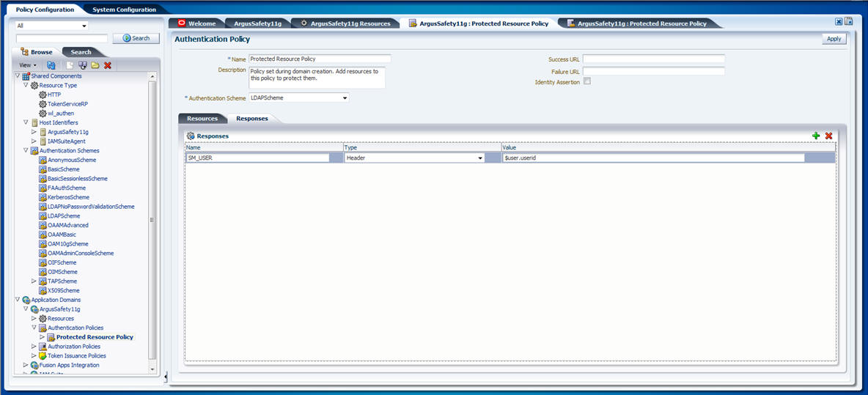The height and width of the screenshot is (395, 868).
Task: Collapse the Authentication Policies node
Action: click(34, 328)
